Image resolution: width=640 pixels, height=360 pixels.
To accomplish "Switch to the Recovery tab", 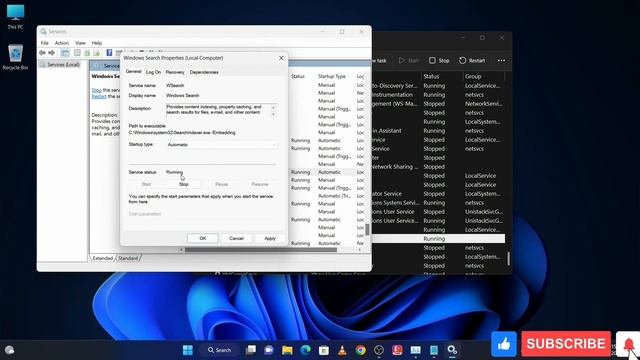I will (175, 72).
